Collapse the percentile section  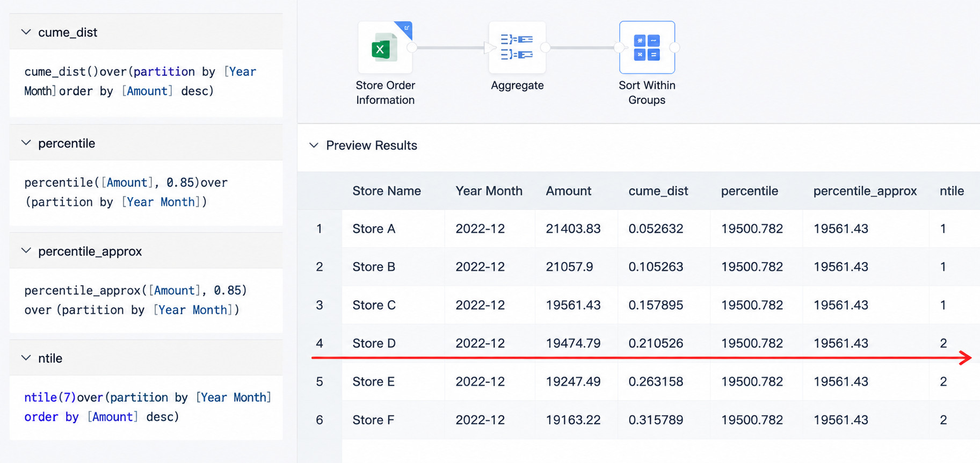pyautogui.click(x=26, y=143)
